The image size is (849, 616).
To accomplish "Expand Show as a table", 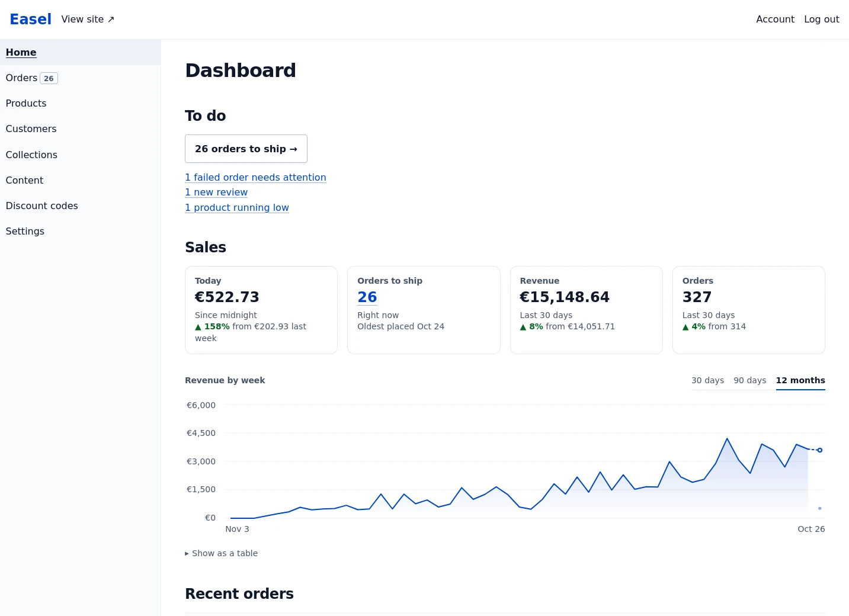I will click(222, 553).
